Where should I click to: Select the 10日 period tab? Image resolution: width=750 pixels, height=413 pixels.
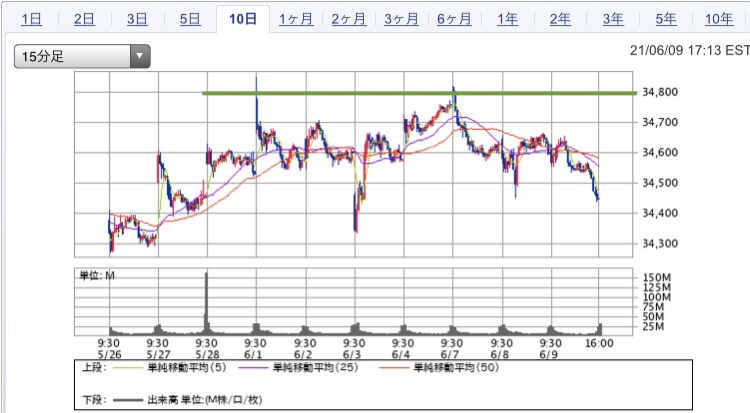tap(243, 19)
